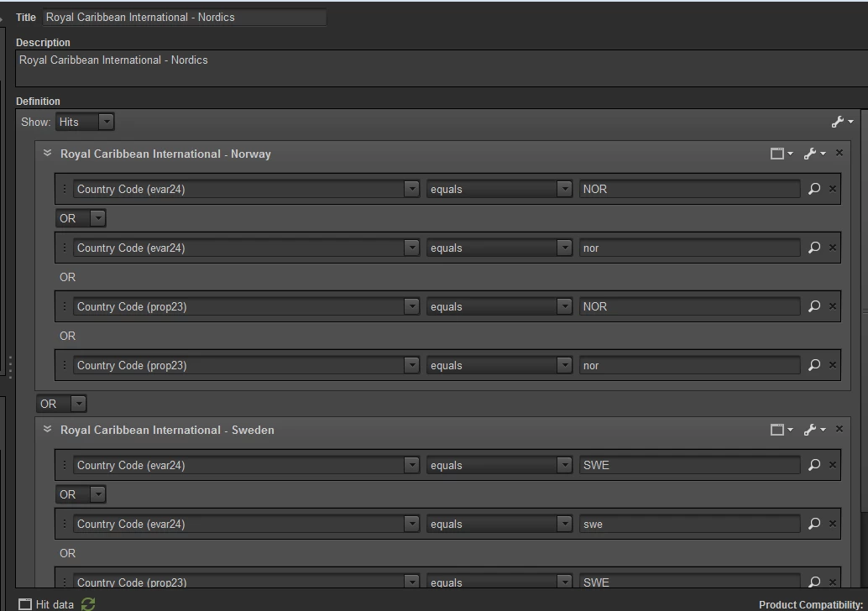Viewport: 868px width, 611px height.
Task: Search values for evar24 equals NOR rule
Action: (813, 189)
